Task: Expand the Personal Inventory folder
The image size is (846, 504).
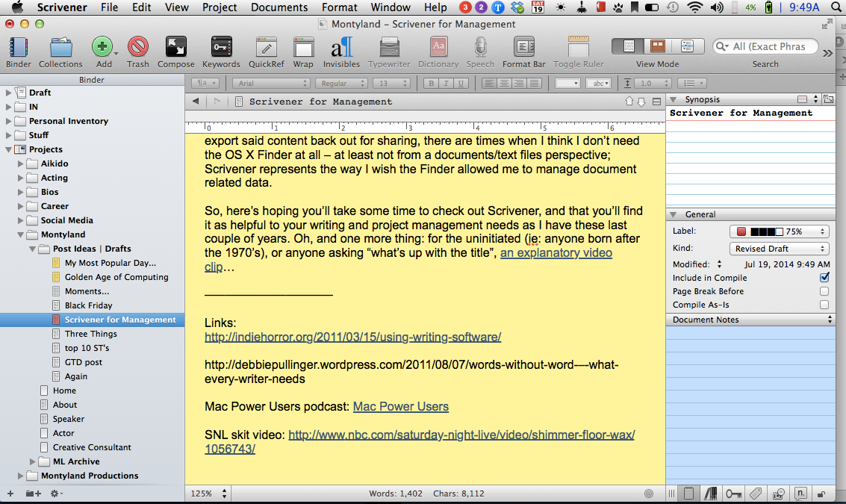Action: coord(8,121)
